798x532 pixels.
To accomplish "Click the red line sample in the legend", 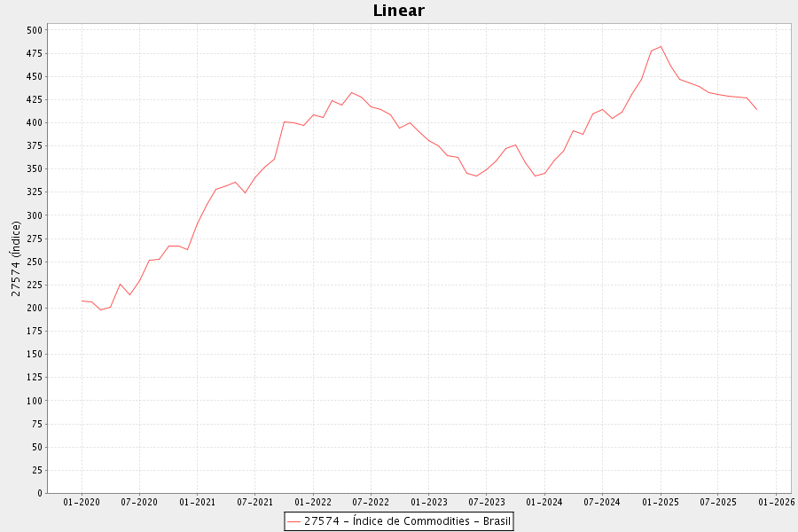I will click(x=293, y=522).
